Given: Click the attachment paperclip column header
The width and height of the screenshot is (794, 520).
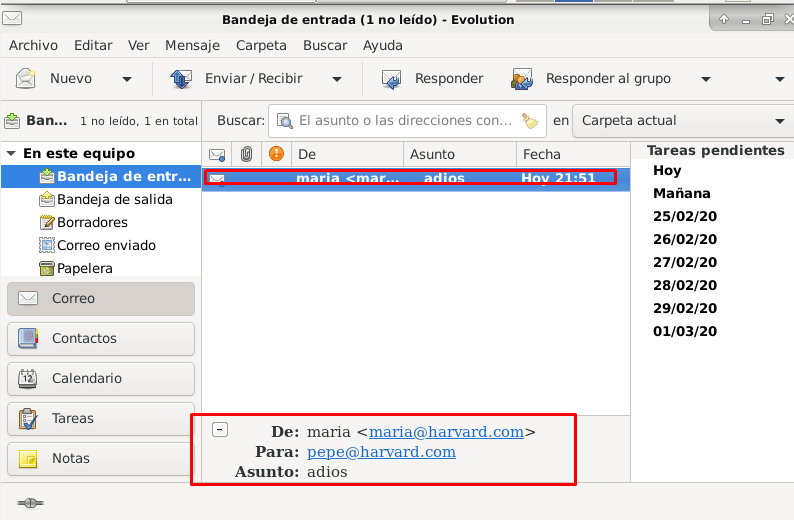Looking at the screenshot, I should pyautogui.click(x=246, y=154).
